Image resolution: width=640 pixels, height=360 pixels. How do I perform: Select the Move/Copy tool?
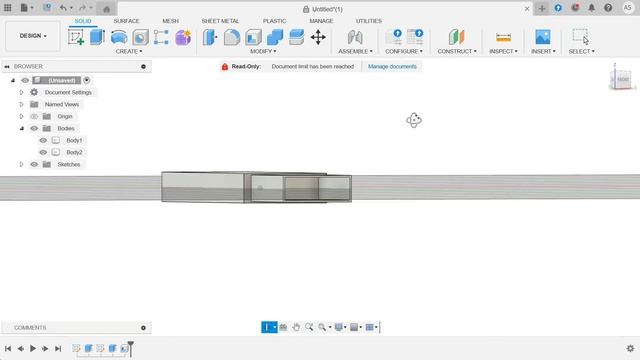pyautogui.click(x=318, y=37)
